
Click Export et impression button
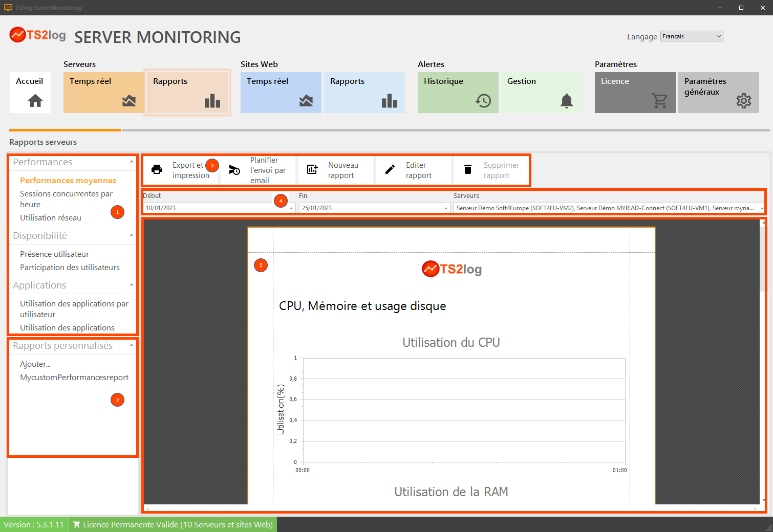pyautogui.click(x=181, y=170)
